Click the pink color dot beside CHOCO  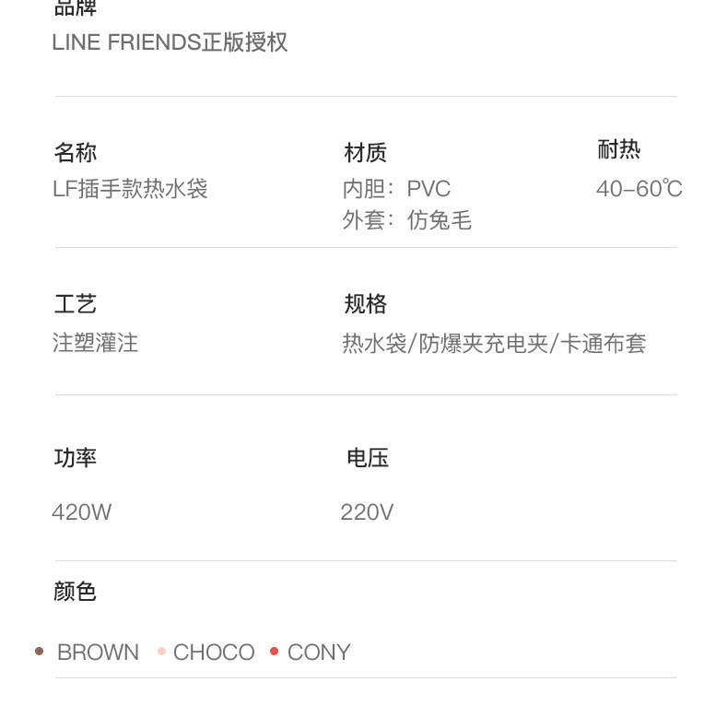(x=161, y=652)
